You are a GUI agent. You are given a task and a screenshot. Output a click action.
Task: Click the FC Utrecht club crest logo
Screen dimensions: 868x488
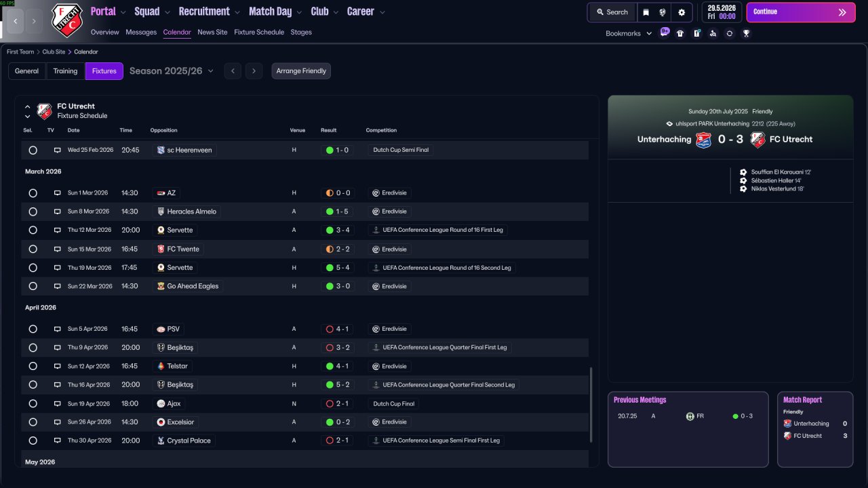(x=66, y=20)
